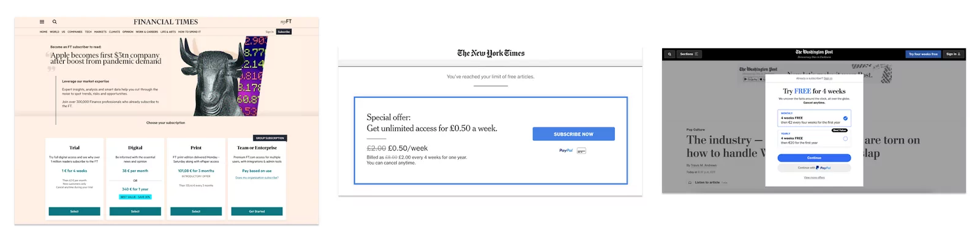Click The New York Times logo
Viewport: 980px width, 246px height.
point(491,53)
